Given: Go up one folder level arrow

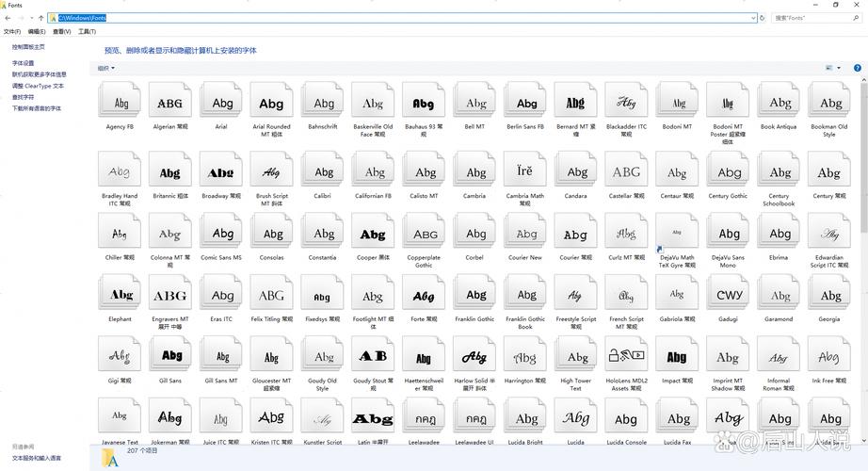Looking at the screenshot, I should [x=41, y=18].
